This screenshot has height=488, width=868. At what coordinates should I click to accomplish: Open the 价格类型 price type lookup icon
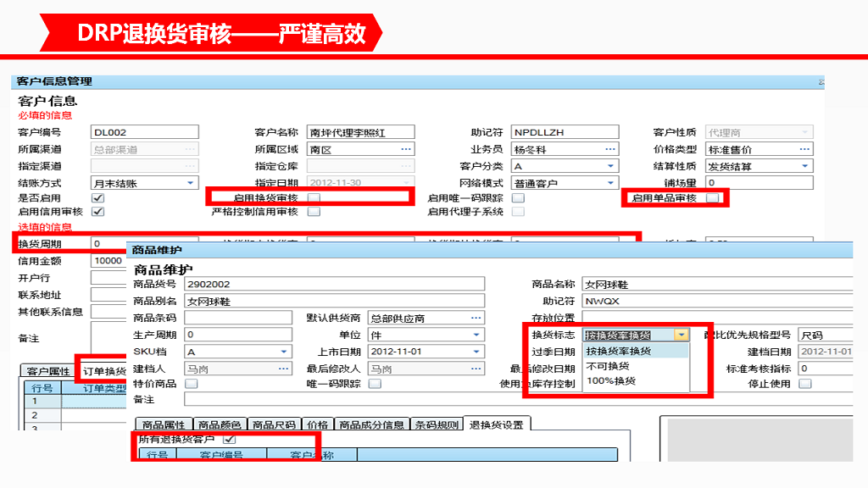803,149
